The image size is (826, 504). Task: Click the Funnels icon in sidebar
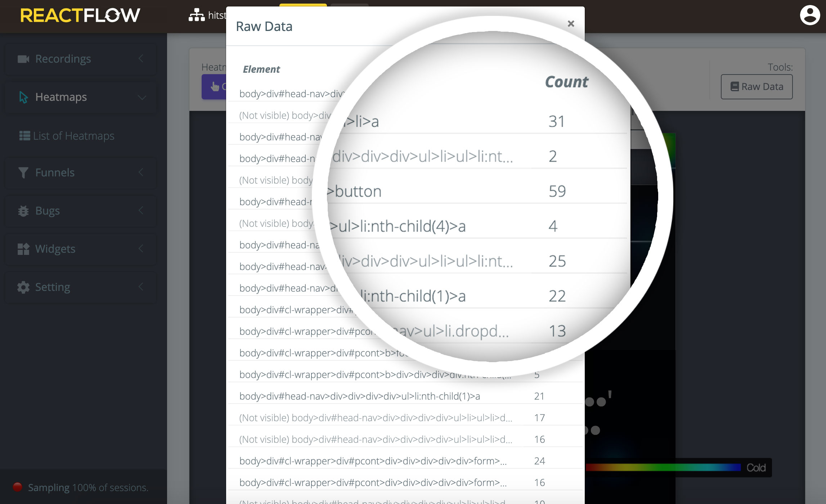click(23, 172)
